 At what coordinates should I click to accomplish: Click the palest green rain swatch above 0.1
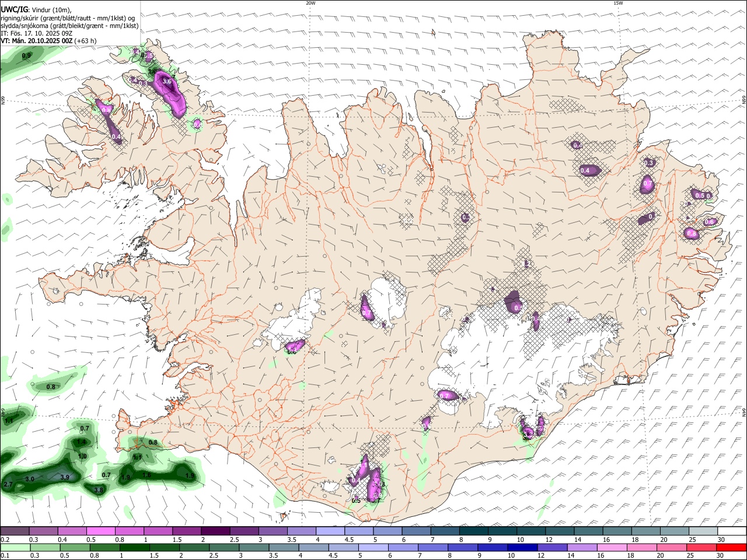point(15,548)
